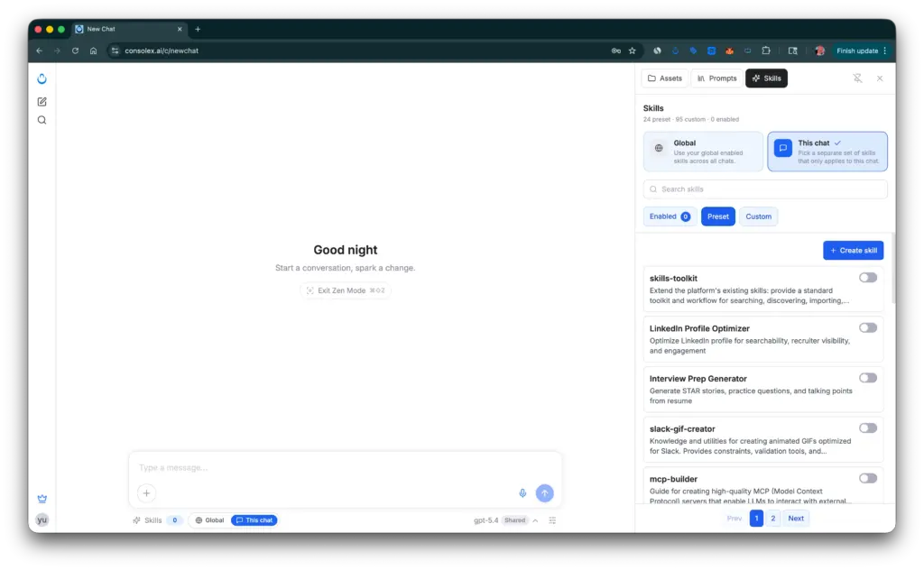Unpin the side panel with pin icon

857,78
